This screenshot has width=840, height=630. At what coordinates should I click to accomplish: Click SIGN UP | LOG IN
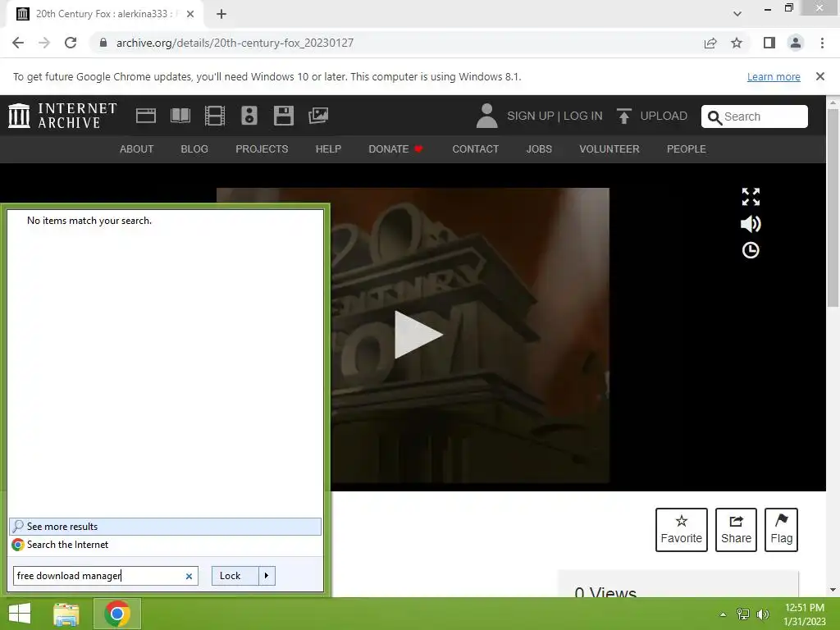[x=555, y=116]
